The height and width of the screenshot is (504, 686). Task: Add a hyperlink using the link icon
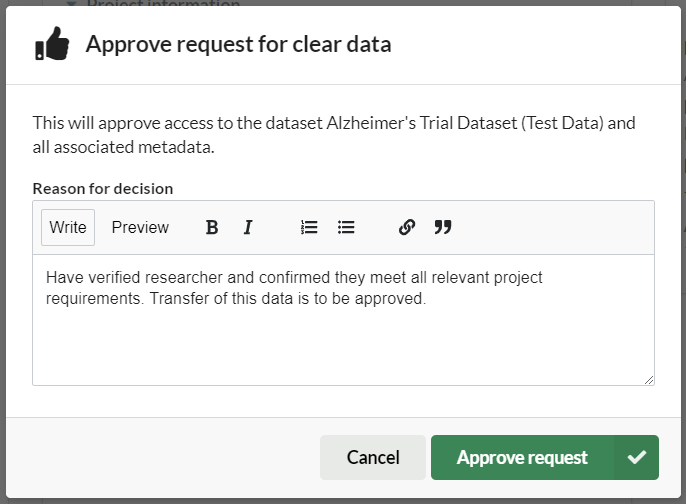click(407, 227)
